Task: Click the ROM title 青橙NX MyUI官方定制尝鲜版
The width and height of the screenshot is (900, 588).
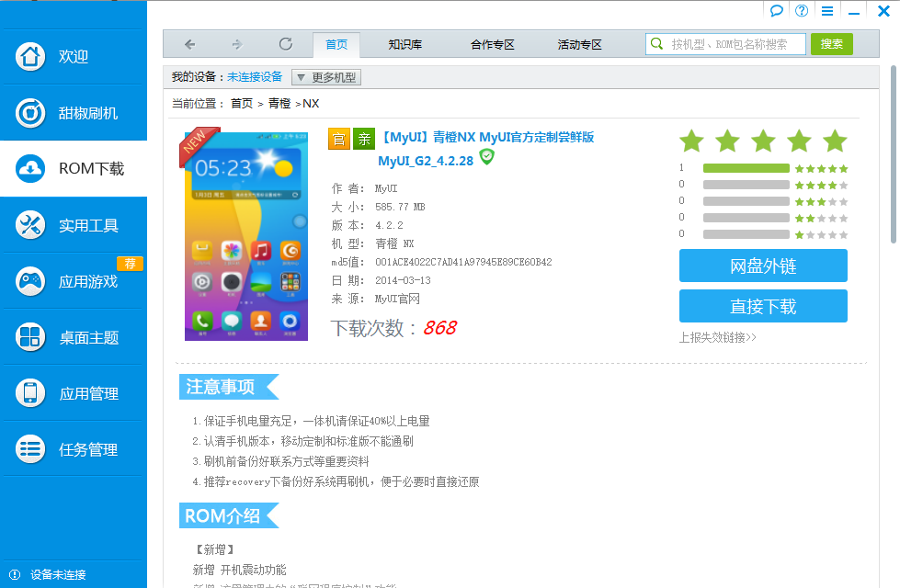Action: (x=488, y=137)
